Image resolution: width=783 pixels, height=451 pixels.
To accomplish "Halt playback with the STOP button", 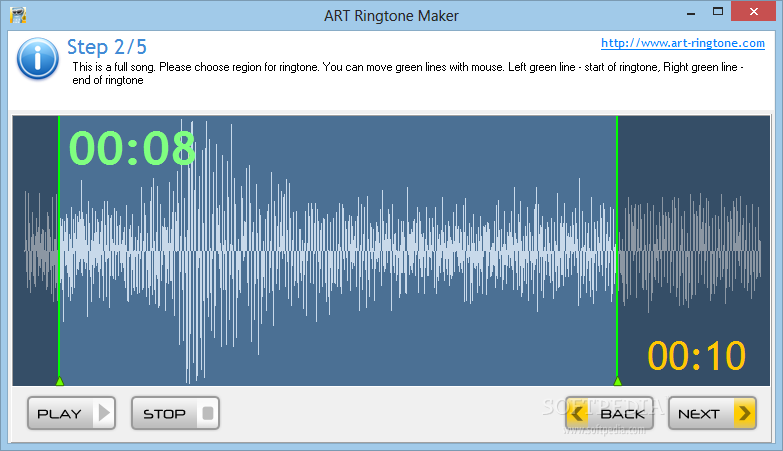I will point(175,413).
